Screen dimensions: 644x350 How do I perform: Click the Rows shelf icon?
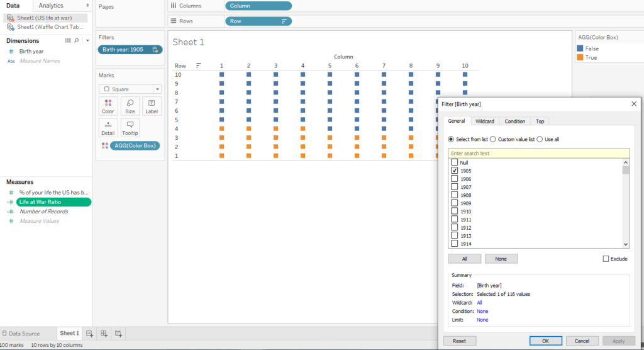click(174, 21)
